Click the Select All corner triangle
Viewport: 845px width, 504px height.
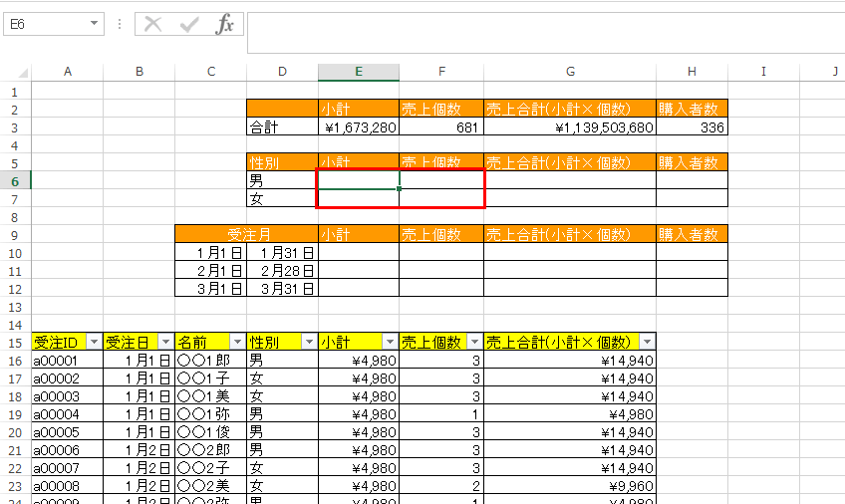16,72
